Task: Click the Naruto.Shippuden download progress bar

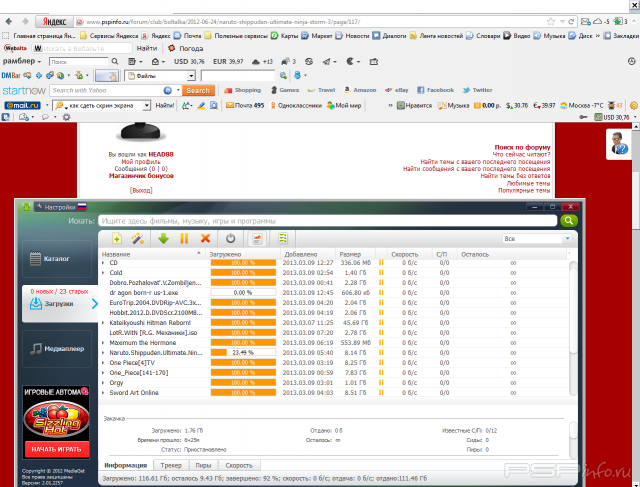Action: click(241, 353)
